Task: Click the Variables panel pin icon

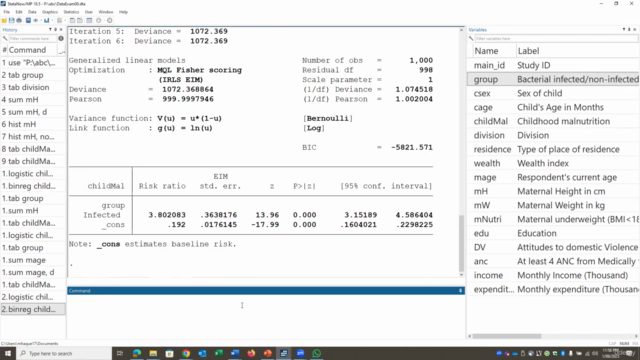Action: click(629, 30)
